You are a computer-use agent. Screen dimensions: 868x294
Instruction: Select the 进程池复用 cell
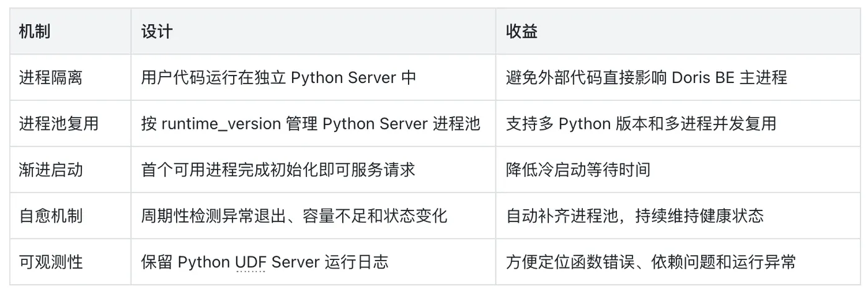point(70,123)
